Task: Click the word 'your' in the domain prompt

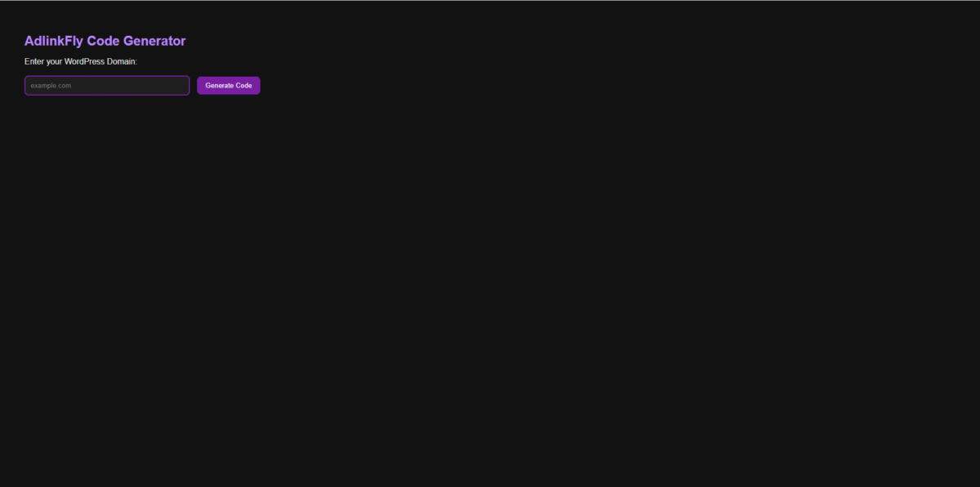Action: pyautogui.click(x=54, y=61)
